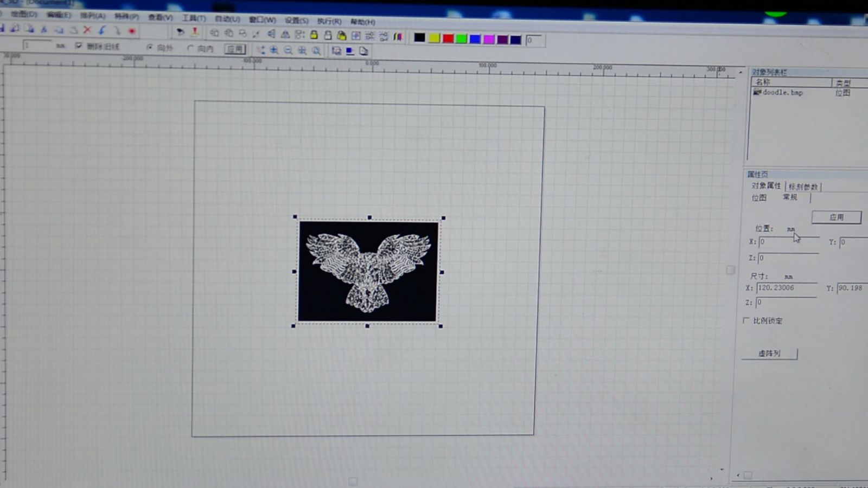Click the position Z input field
The width and height of the screenshot is (868, 488).
(x=788, y=258)
